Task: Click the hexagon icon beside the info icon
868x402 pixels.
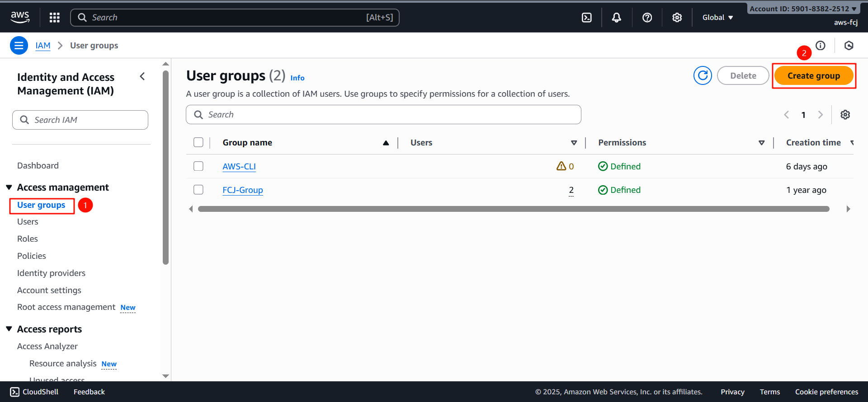Action: [849, 45]
